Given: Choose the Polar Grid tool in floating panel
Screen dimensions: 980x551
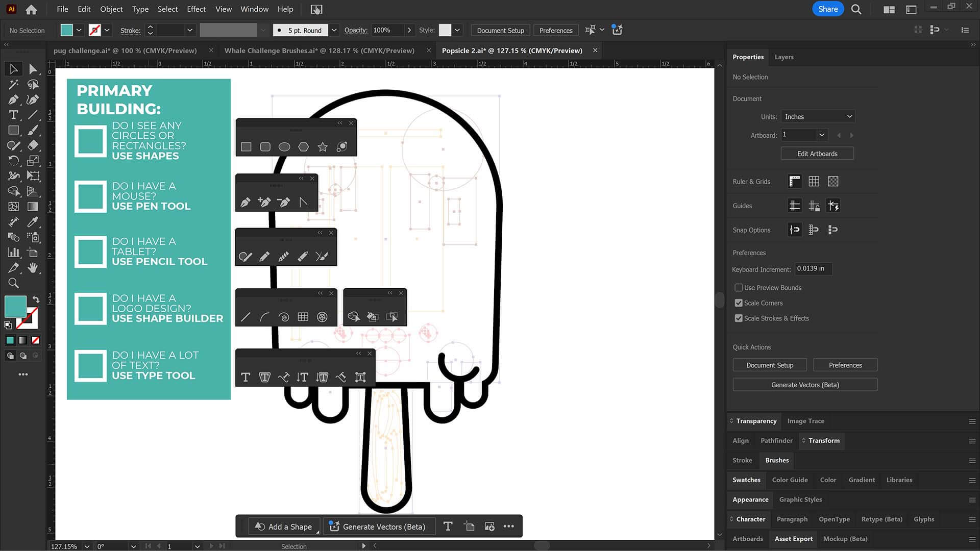Looking at the screenshot, I should click(322, 317).
